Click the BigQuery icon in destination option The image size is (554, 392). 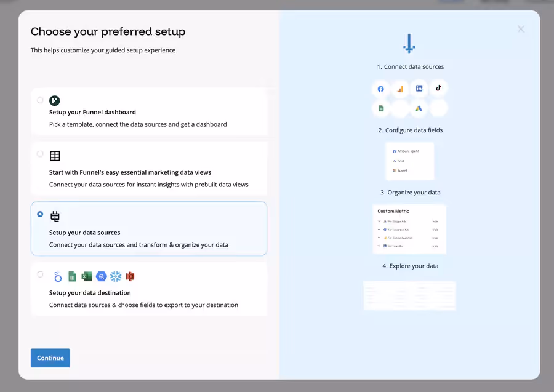(x=102, y=276)
